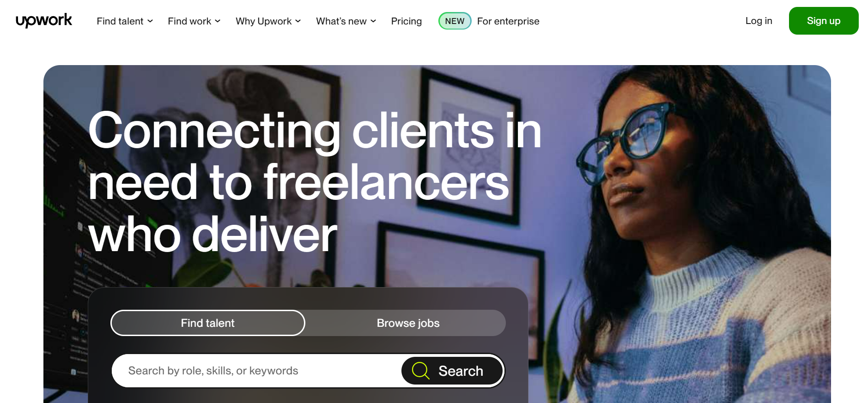Expand the Find talent chevron
The image size is (868, 403).
pyautogui.click(x=150, y=21)
